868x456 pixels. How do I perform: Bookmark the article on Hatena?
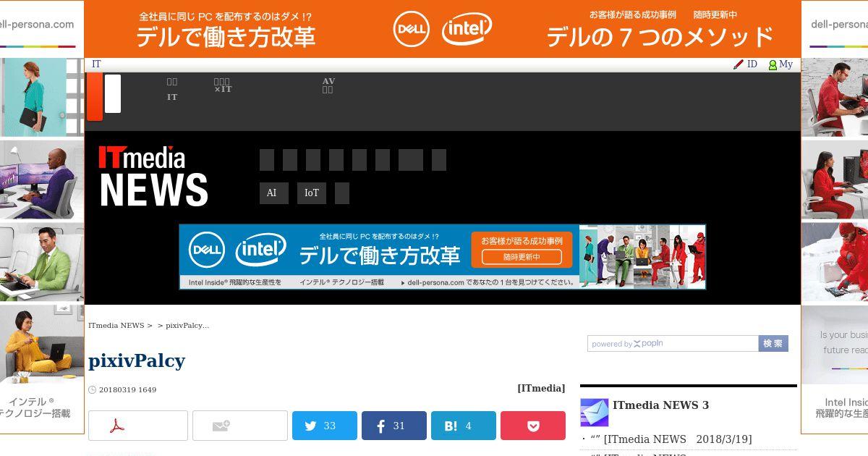464,426
